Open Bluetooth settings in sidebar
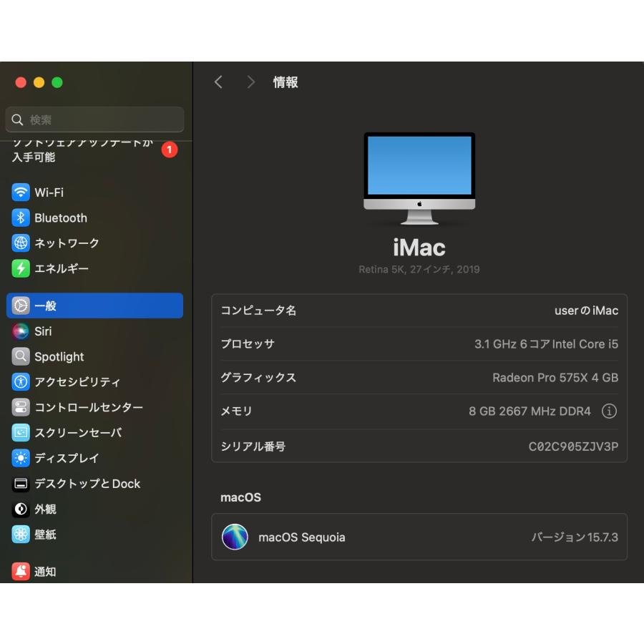Image resolution: width=644 pixels, height=644 pixels. 94,218
